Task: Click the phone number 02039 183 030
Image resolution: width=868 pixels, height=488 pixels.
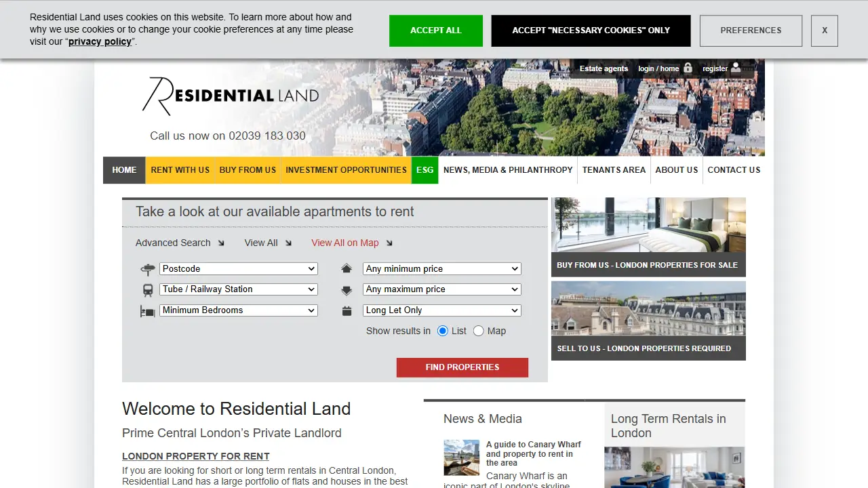Action: [x=267, y=136]
